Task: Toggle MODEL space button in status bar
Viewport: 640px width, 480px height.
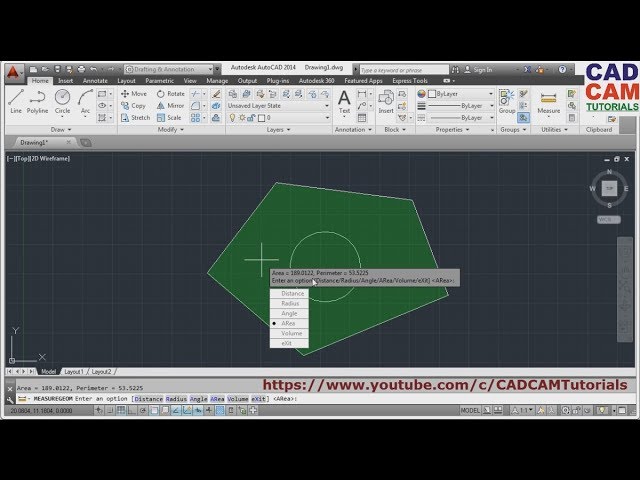Action: click(x=470, y=411)
